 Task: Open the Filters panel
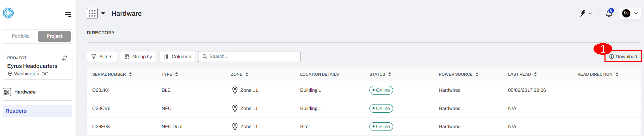[102, 57]
